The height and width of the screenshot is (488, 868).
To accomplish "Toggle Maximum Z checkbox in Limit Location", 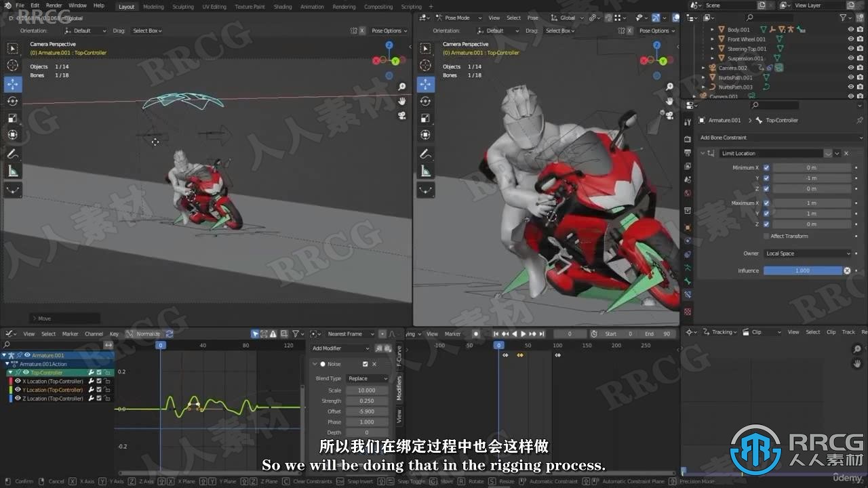I will (x=766, y=224).
